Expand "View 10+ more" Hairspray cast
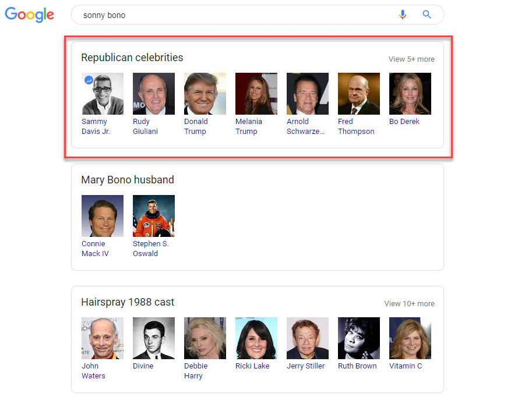 [409, 303]
